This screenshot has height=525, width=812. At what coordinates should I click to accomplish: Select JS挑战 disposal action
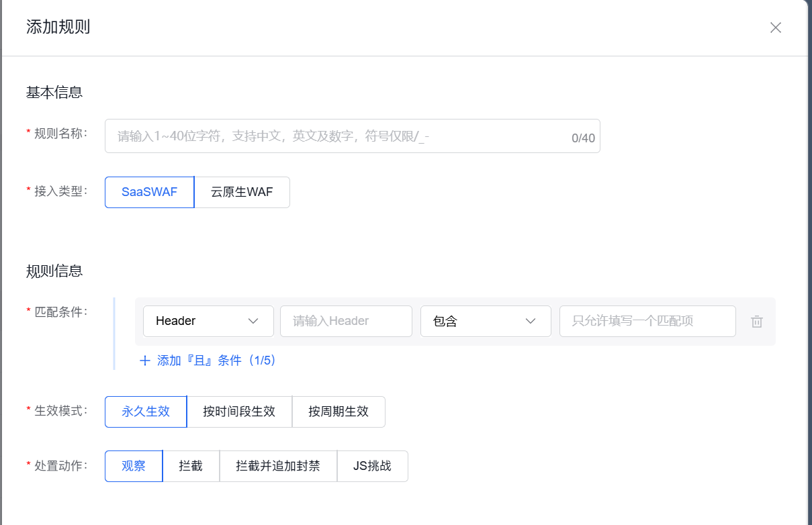pyautogui.click(x=373, y=466)
